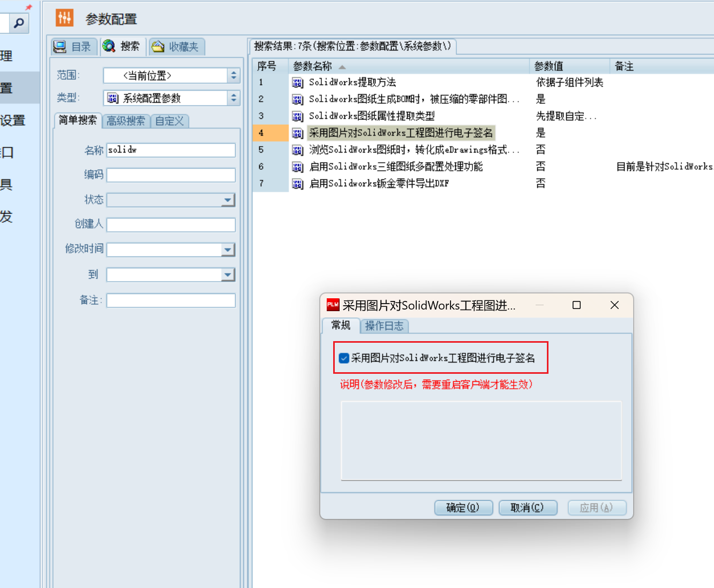Expand the 状态 dropdown
Screen dimensions: 714x588
click(x=228, y=200)
